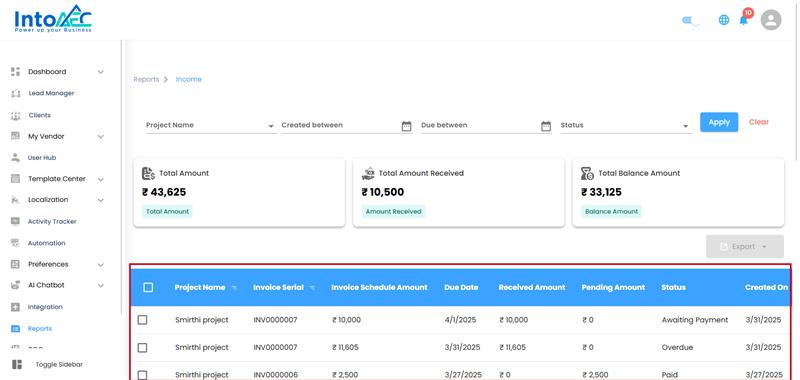Open the user profile avatar
Image resolution: width=800 pixels, height=380 pixels.
pos(771,20)
